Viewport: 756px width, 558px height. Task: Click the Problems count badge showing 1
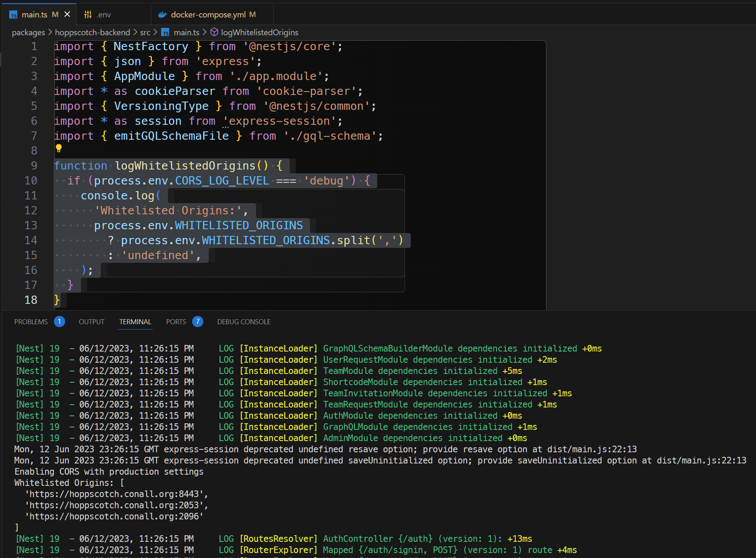coord(59,321)
